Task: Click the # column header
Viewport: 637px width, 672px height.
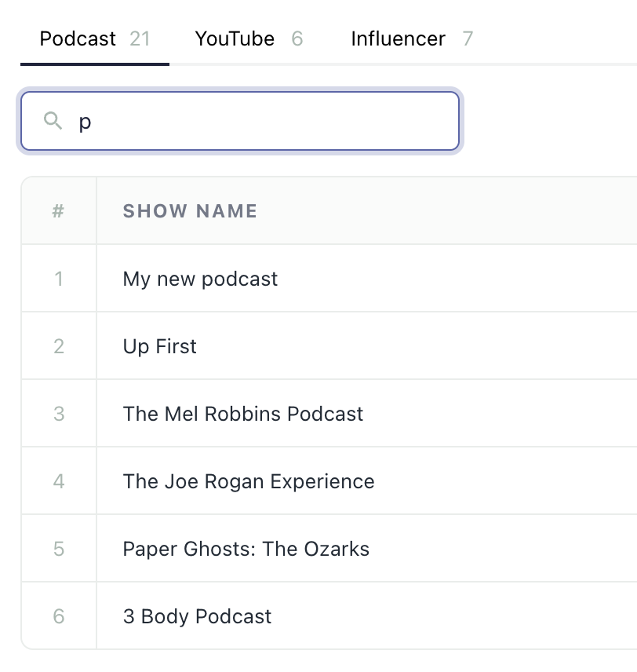Action: [58, 211]
